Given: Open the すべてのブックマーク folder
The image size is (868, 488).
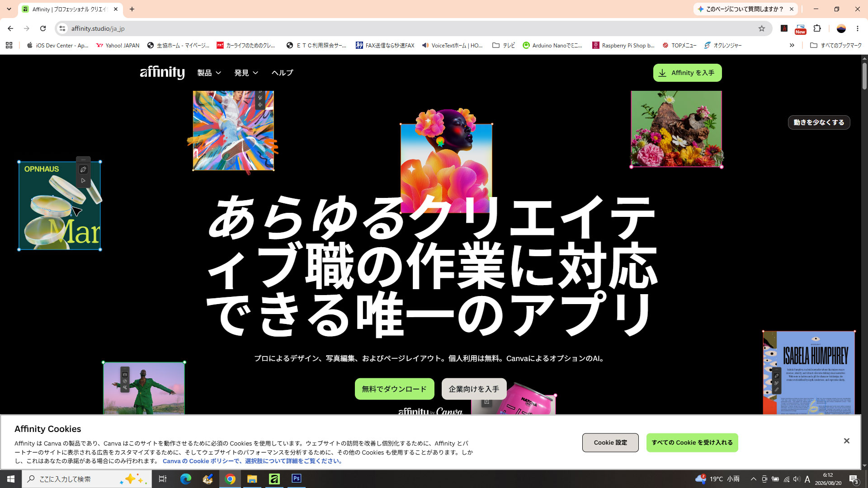Looking at the screenshot, I should [x=836, y=45].
